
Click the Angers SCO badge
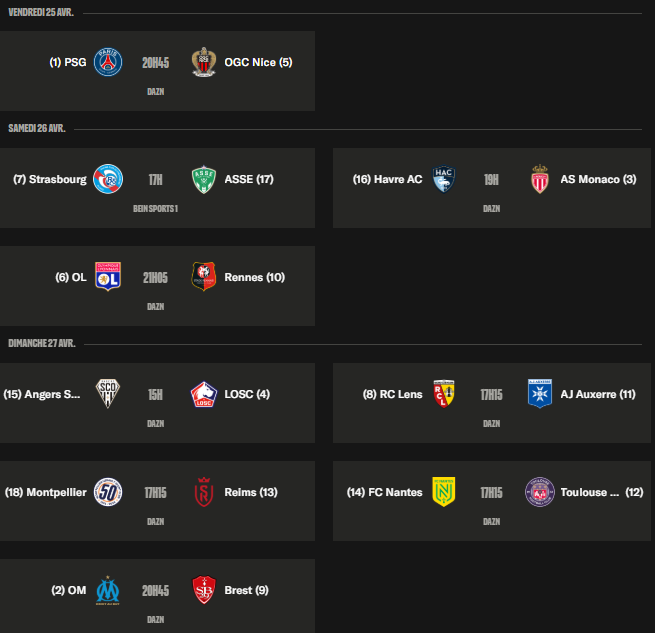point(108,394)
